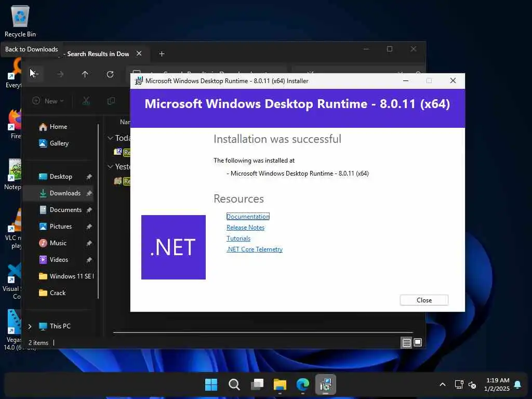This screenshot has height=399, width=532.
Task: Unpin Pictures using its pin icon
Action: point(89,227)
